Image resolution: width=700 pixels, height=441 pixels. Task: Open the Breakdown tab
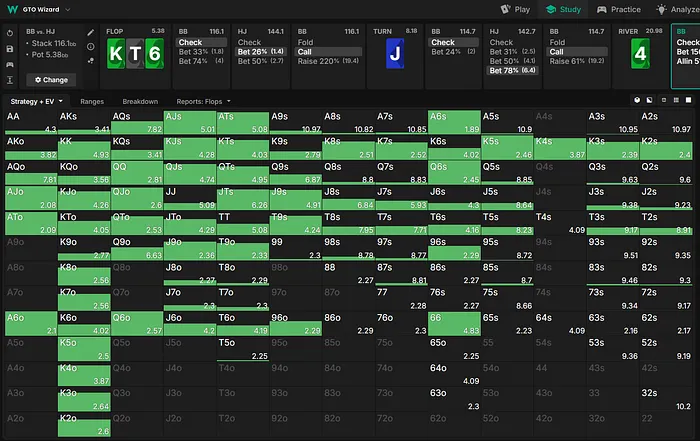pos(139,101)
